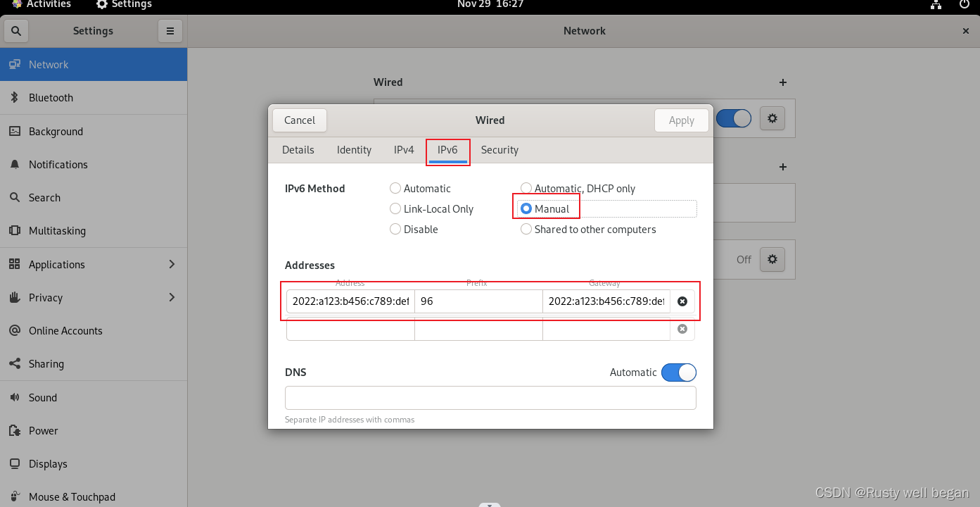This screenshot has height=507, width=980.
Task: Click the empty Prefix field in second row
Action: (x=478, y=329)
